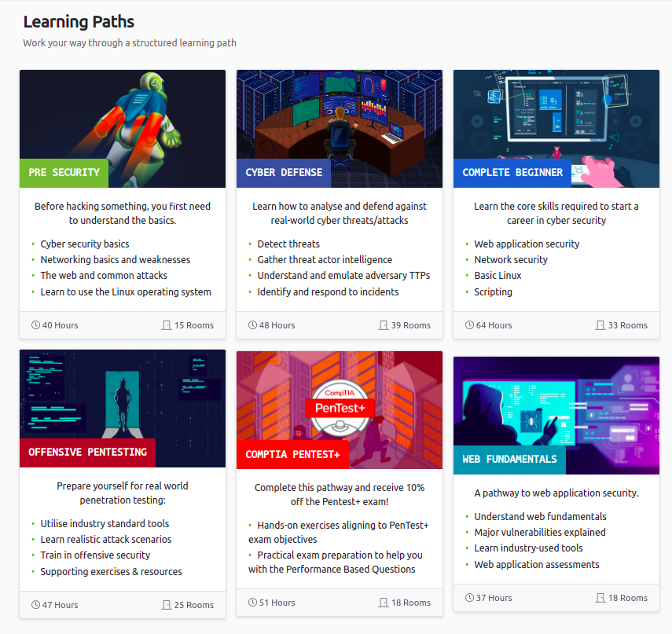Click 'Gather threat actor intelligence' bullet
This screenshot has height=634, width=672.
[x=325, y=259]
